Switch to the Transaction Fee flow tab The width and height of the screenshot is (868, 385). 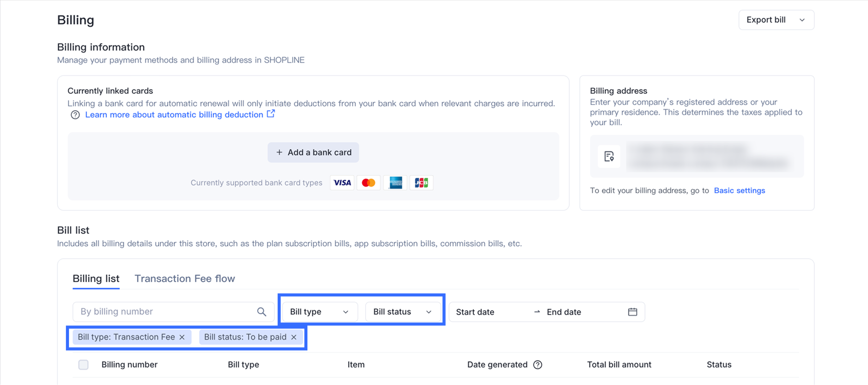tap(184, 278)
